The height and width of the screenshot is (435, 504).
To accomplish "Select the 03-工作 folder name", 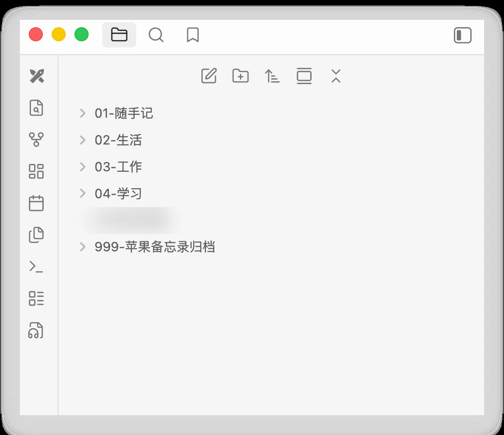I will [x=118, y=167].
